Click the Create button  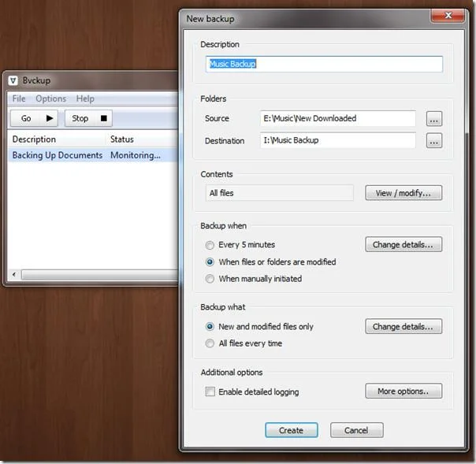point(291,430)
